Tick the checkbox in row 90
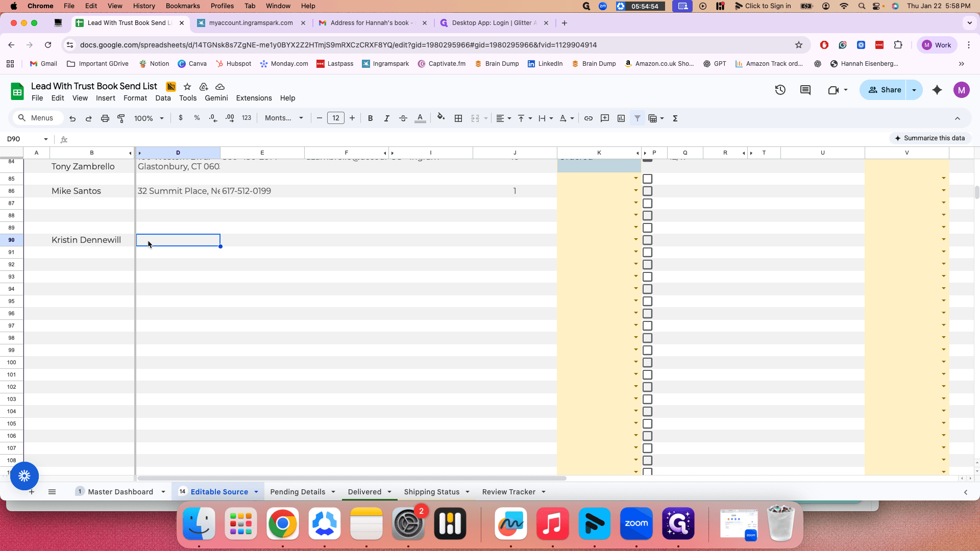 [648, 240]
